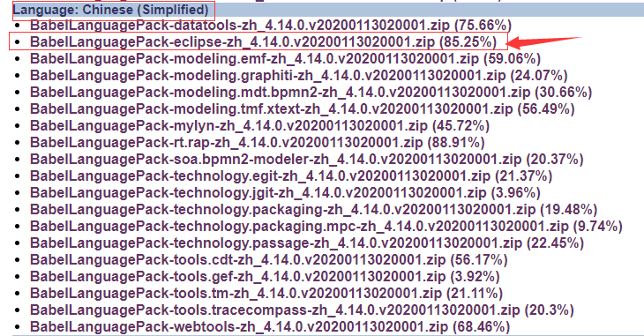Click the Language: Chinese (Simplified) heading
Screen dimensions: 644x336
pos(111,10)
